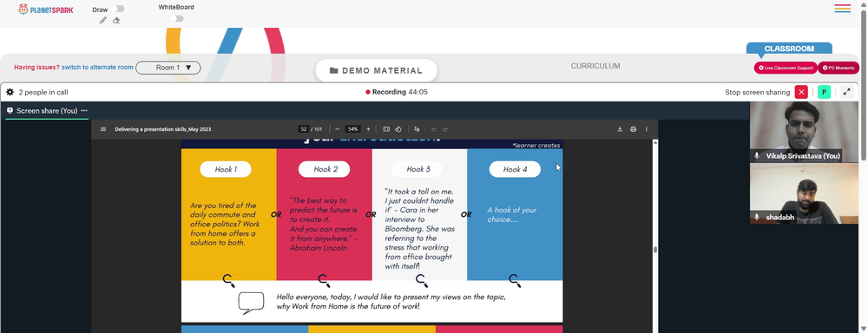Stop screen sharing with red X
This screenshot has height=333, width=868.
[x=801, y=93]
